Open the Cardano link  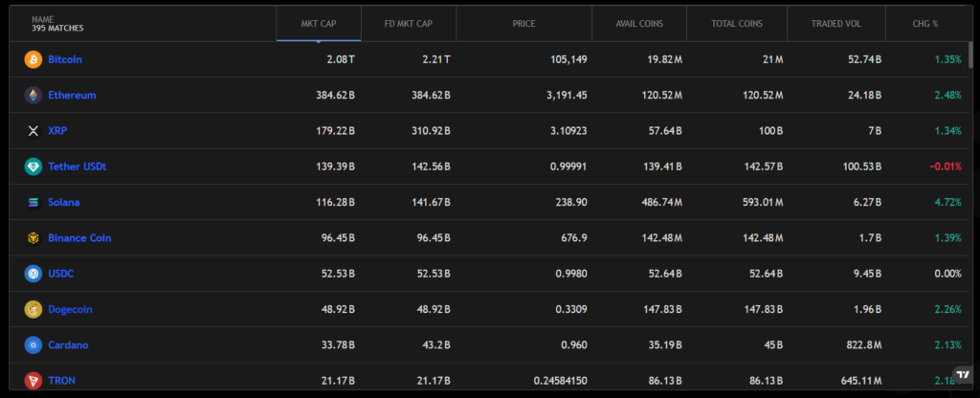click(x=68, y=344)
